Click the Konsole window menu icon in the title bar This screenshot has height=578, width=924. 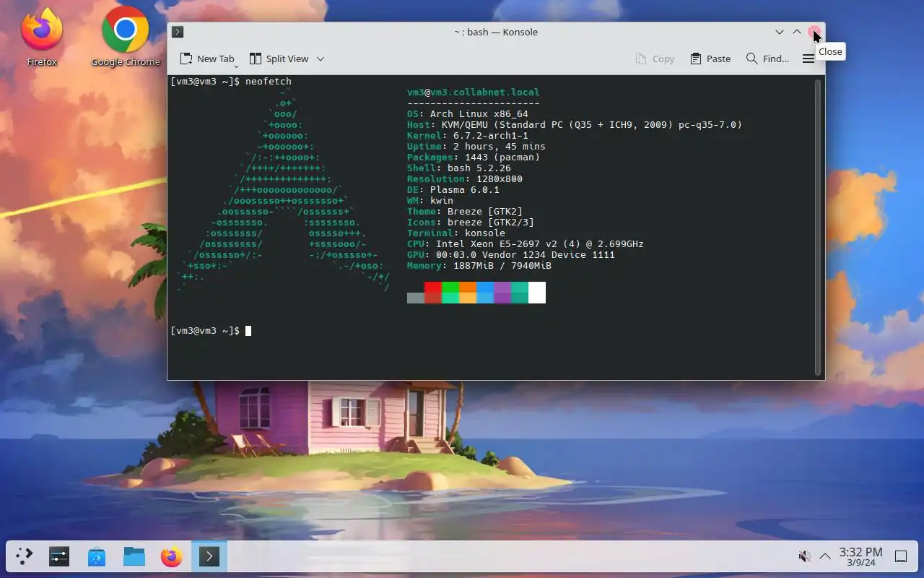(178, 32)
